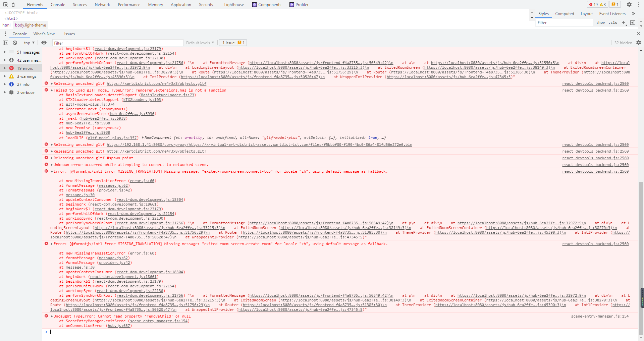This screenshot has width=644, height=341.
Task: Toggle the device toolbar icon
Action: [x=14, y=4]
